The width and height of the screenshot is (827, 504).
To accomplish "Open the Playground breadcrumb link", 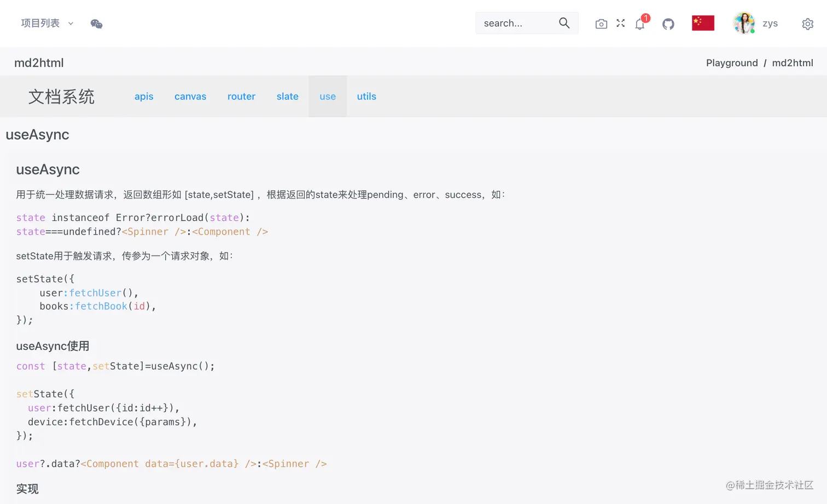I will [x=732, y=62].
